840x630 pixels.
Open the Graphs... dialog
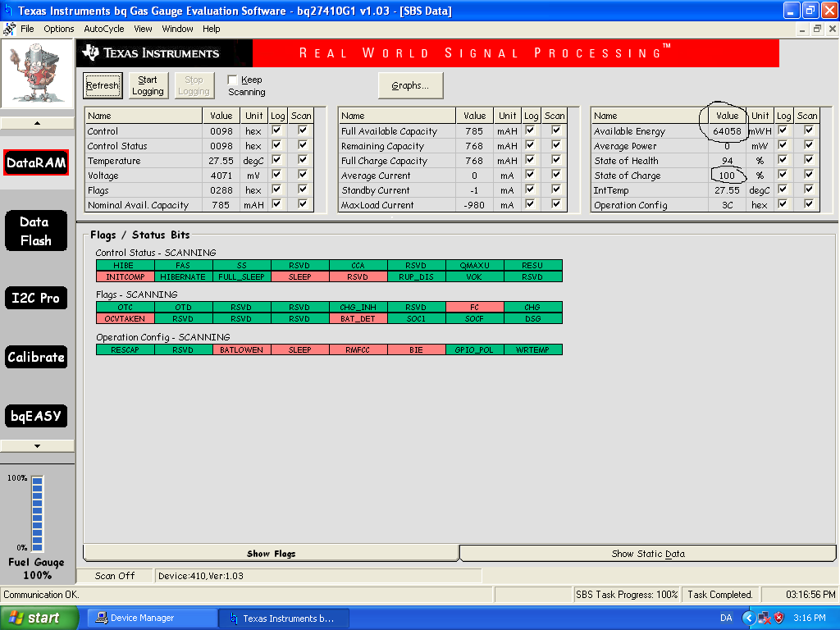pos(410,85)
